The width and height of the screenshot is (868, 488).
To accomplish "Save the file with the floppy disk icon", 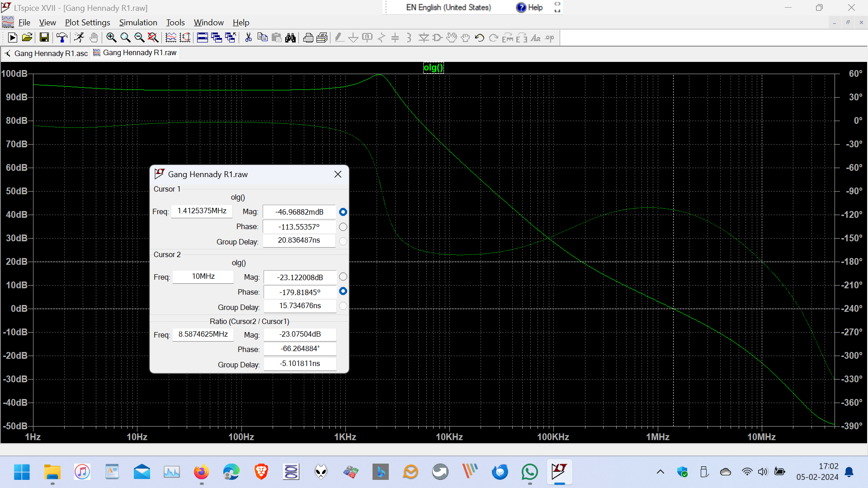I will click(x=44, y=38).
